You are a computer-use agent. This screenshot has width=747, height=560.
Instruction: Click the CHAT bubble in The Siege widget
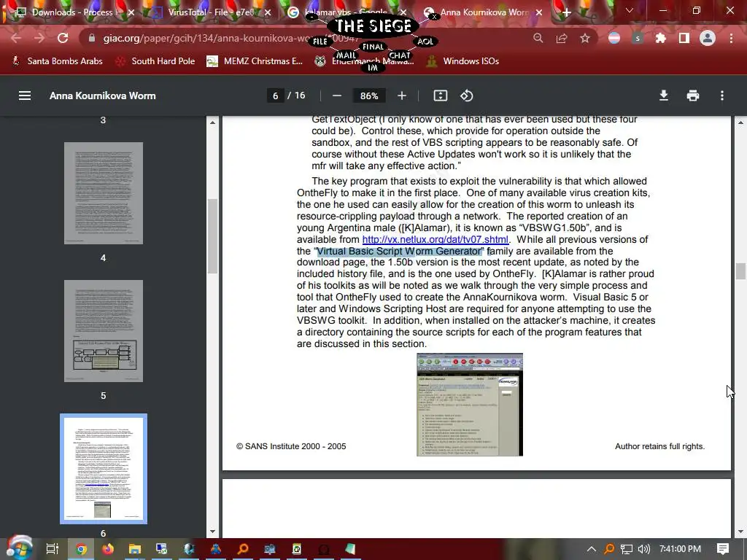(x=399, y=55)
